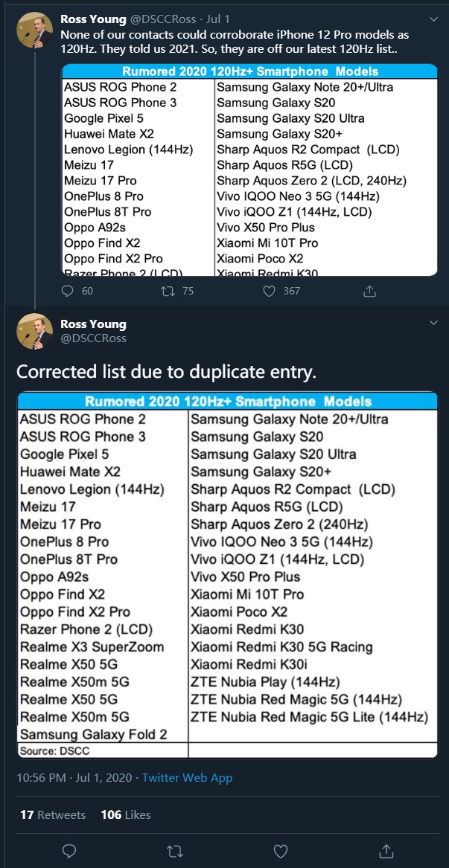Open Ross Young's avatar on first tweet
Image resolution: width=449 pixels, height=868 pixels.
tap(35, 31)
